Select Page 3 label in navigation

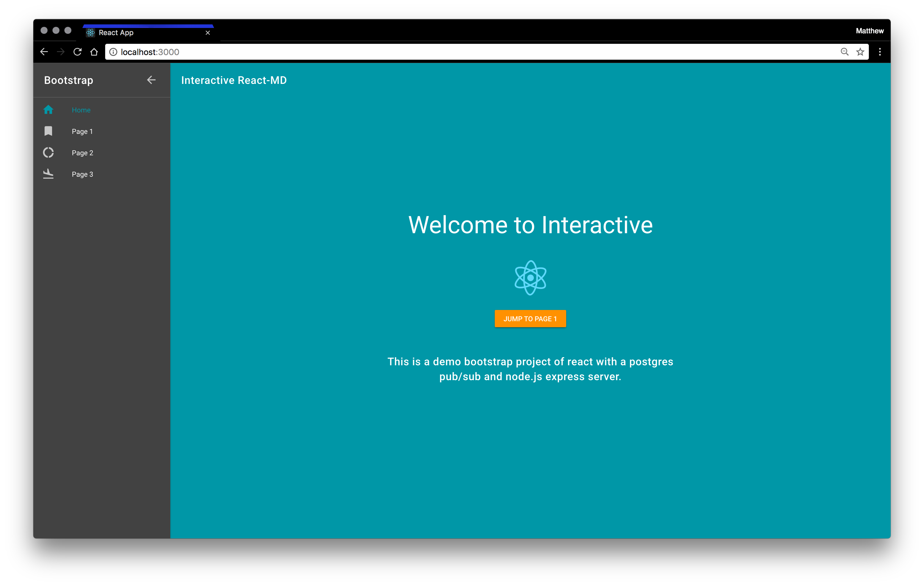[x=82, y=174]
